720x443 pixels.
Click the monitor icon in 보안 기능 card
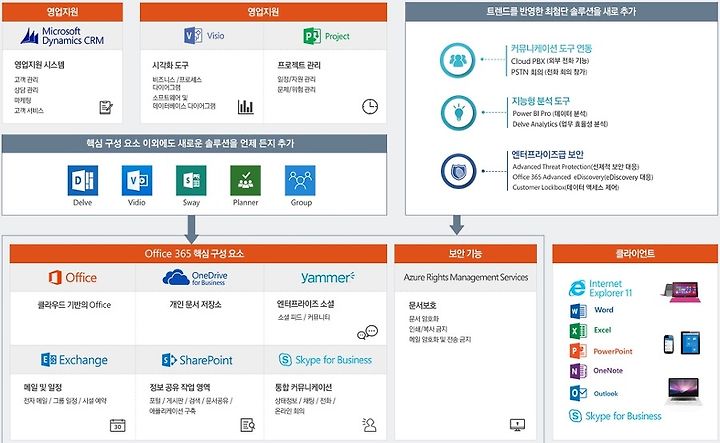point(518,425)
